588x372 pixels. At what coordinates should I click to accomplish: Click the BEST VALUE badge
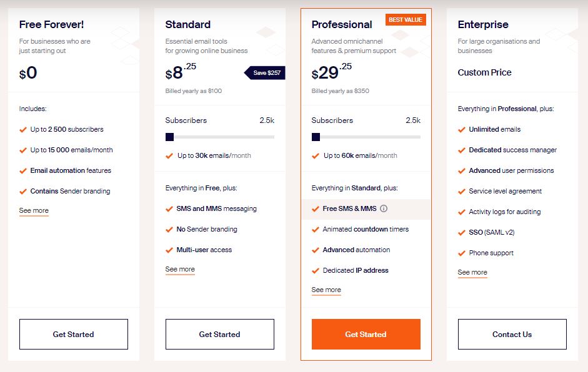[x=406, y=20]
